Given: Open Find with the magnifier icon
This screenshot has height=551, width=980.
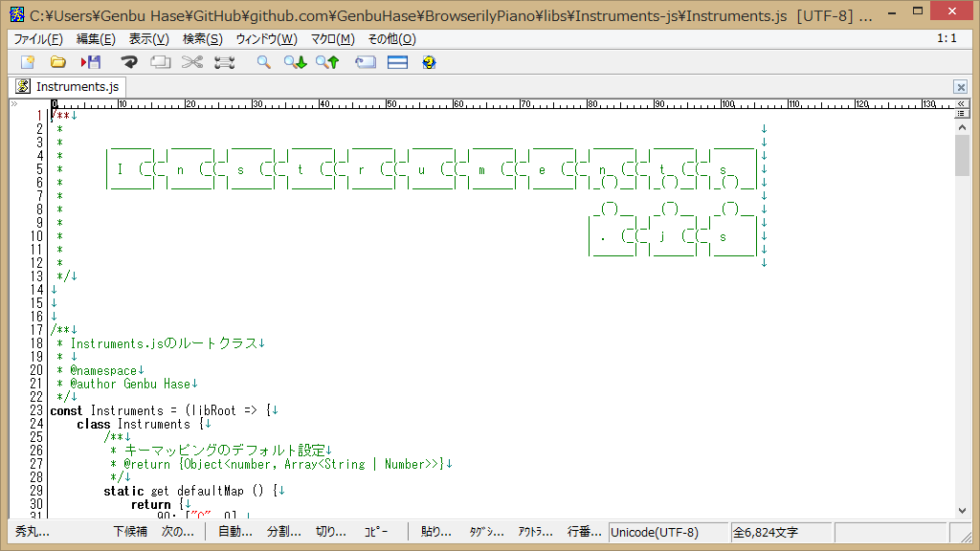Looking at the screenshot, I should pos(263,62).
